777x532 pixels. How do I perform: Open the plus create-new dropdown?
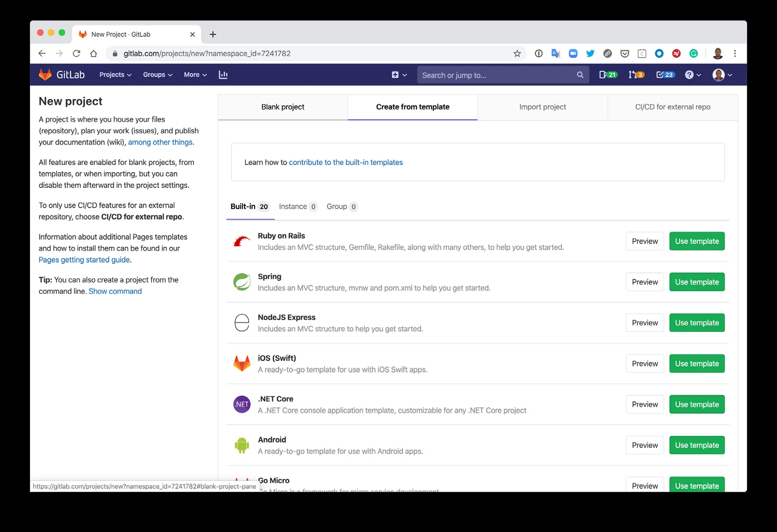399,75
